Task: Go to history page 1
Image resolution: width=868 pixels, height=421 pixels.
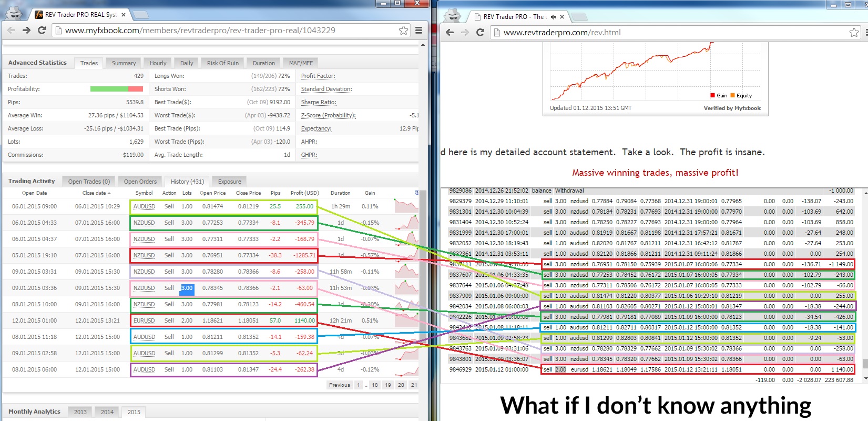Action: (x=359, y=385)
